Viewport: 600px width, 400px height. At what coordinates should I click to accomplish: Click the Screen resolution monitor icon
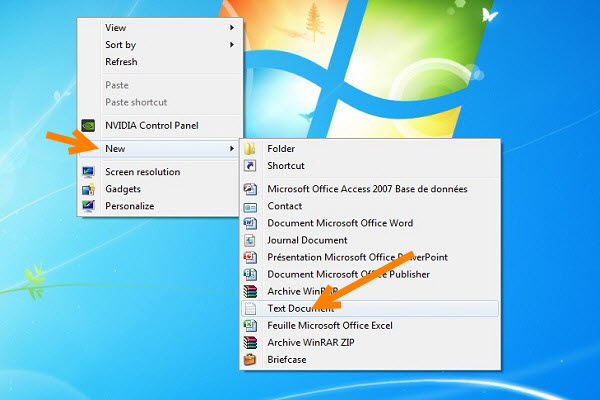[x=88, y=172]
